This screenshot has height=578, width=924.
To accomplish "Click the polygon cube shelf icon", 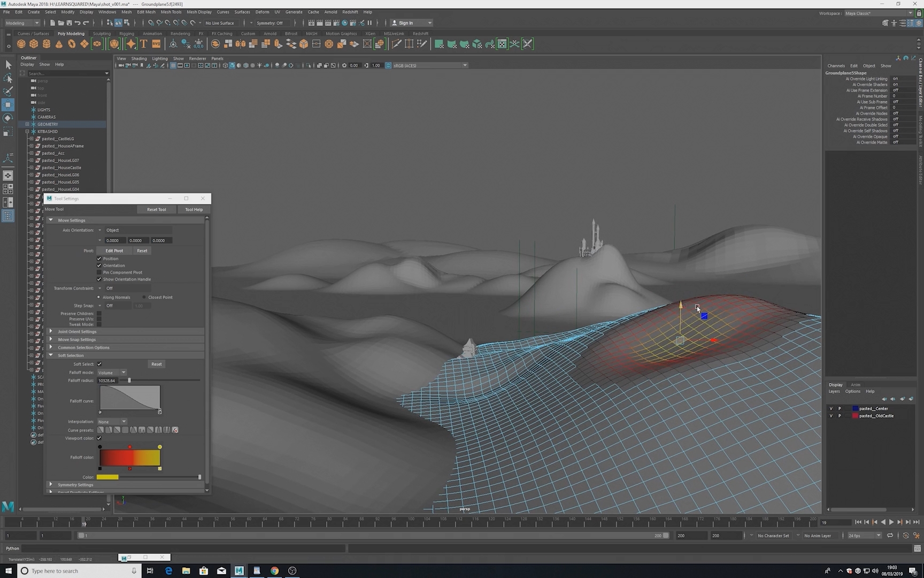I will tap(34, 44).
